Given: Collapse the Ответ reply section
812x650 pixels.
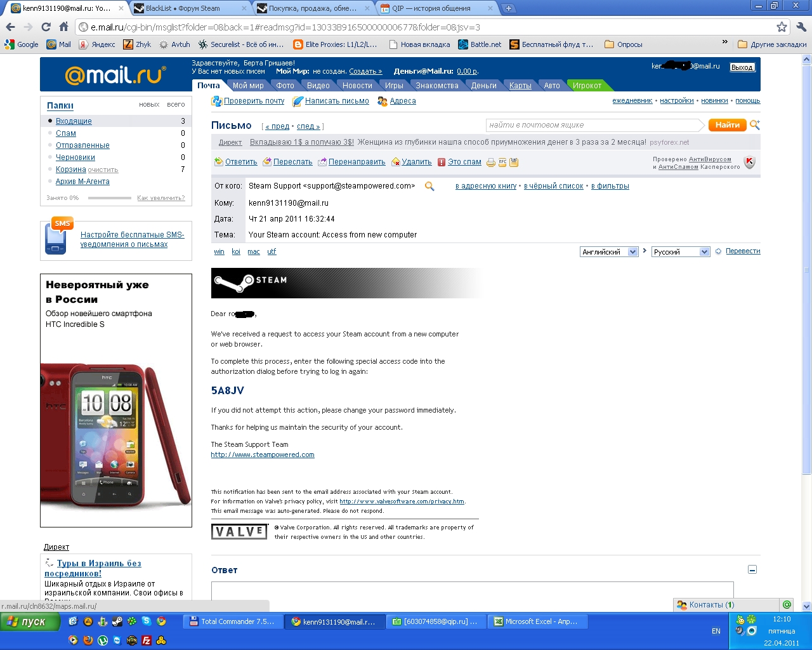Looking at the screenshot, I should 752,570.
